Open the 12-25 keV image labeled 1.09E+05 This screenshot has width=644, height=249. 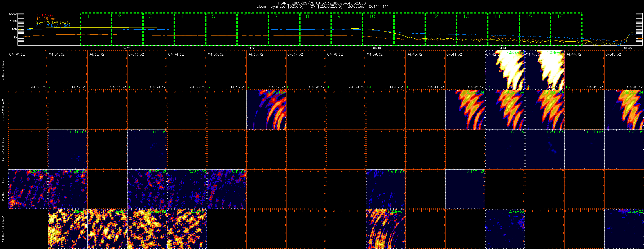coord(624,149)
